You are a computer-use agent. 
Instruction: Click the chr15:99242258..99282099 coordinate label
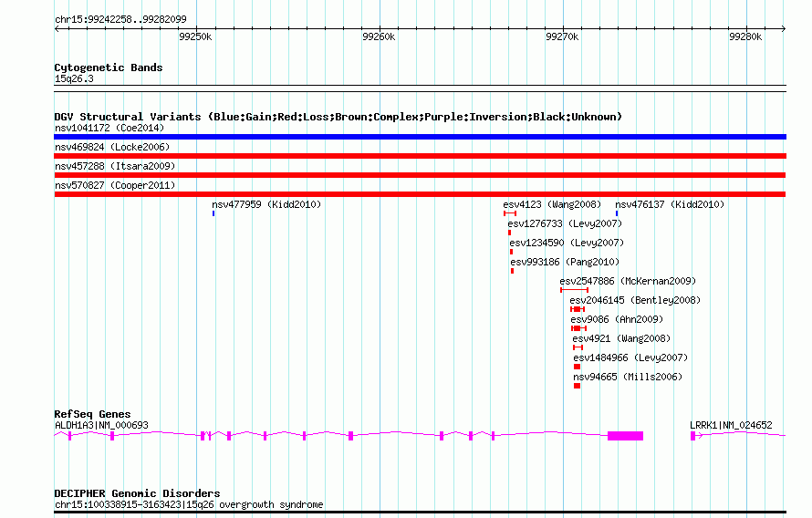[120, 19]
